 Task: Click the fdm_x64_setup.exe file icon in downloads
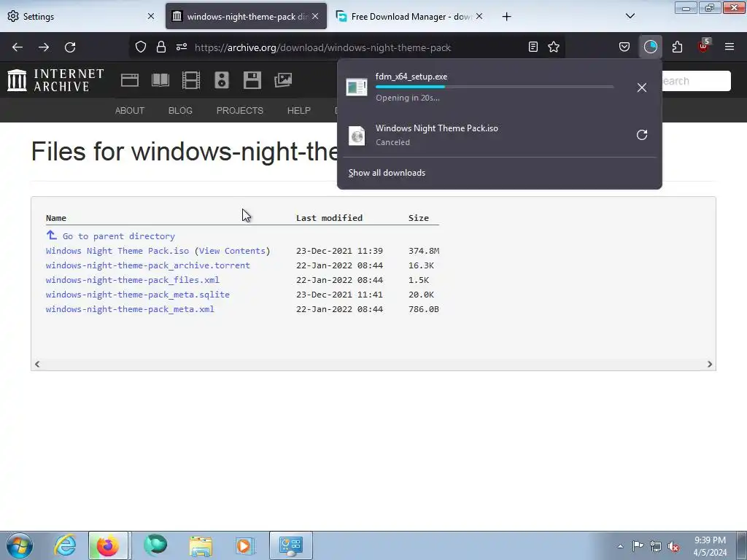point(356,87)
